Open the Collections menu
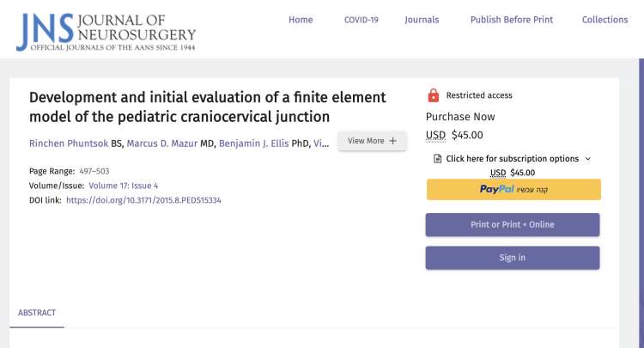The width and height of the screenshot is (644, 348). [x=605, y=20]
